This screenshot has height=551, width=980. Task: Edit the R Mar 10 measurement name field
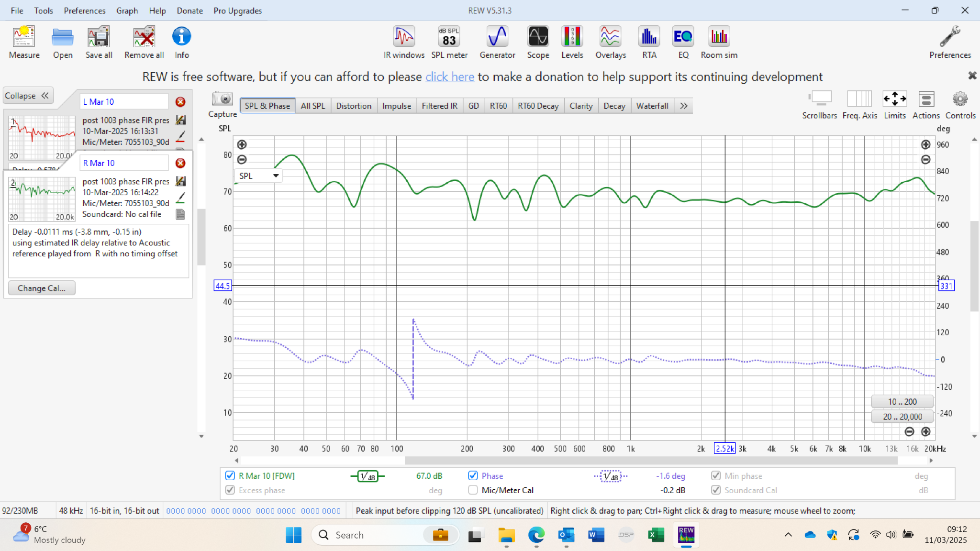coord(124,163)
